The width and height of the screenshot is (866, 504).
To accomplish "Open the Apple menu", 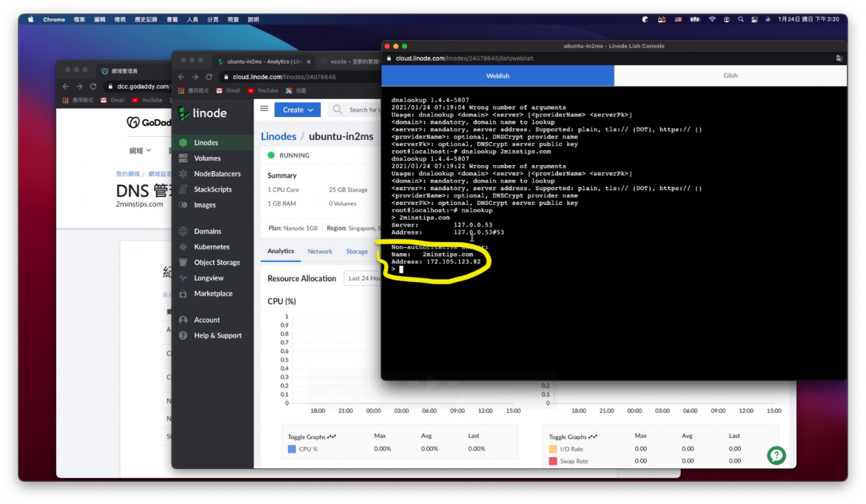I will pyautogui.click(x=30, y=20).
